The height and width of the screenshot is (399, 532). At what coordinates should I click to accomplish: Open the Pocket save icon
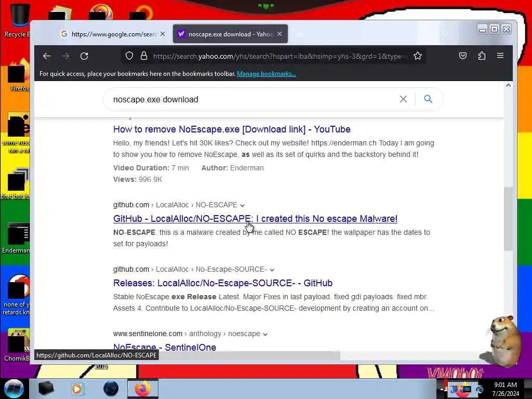463,56
